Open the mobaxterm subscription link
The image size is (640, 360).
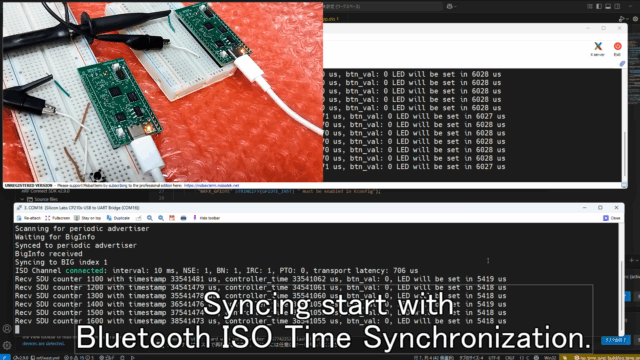(x=211, y=185)
